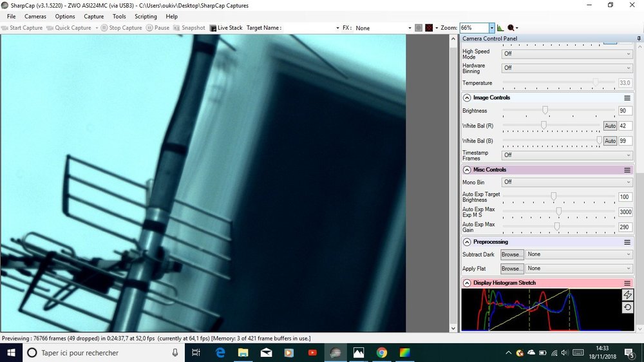644x362 pixels.
Task: Toggle Auto for White Bal (R)
Action: pos(610,126)
